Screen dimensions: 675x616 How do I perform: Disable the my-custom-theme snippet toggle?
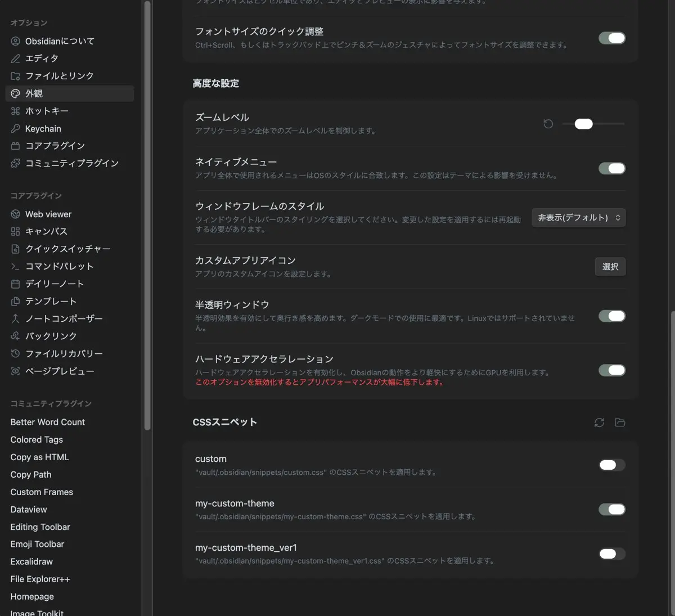coord(612,510)
